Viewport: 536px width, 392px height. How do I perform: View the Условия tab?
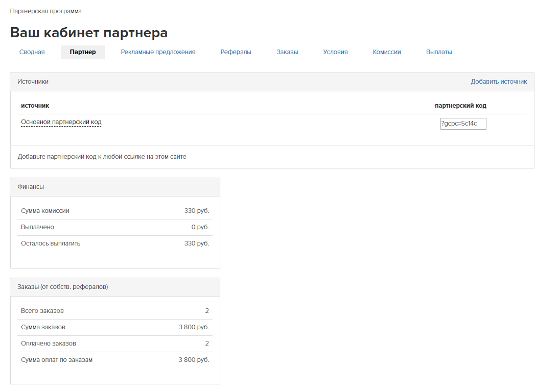(x=335, y=52)
